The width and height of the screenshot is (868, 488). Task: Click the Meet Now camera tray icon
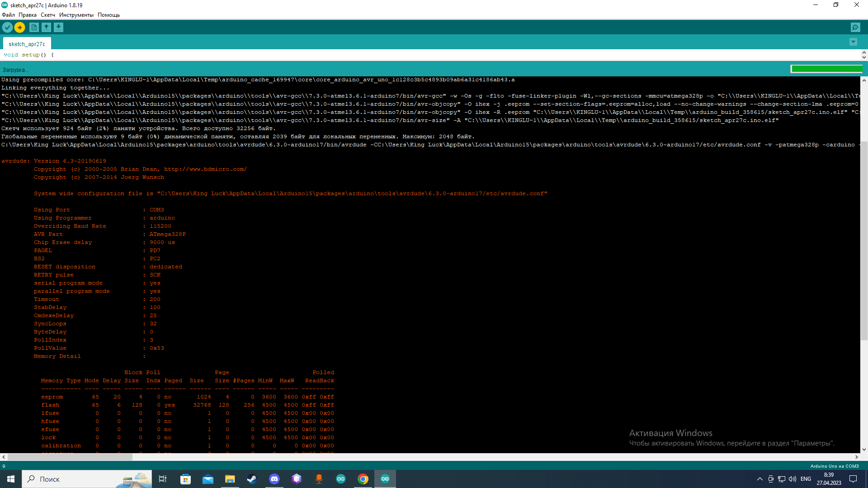coord(771,479)
